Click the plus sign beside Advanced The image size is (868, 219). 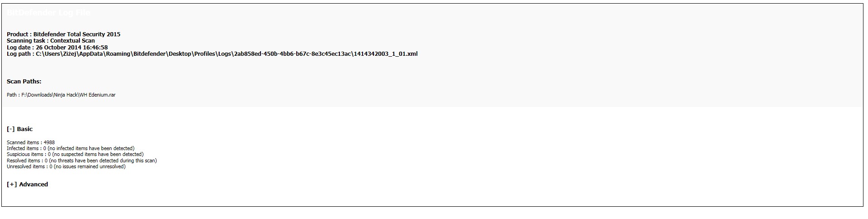(12, 185)
